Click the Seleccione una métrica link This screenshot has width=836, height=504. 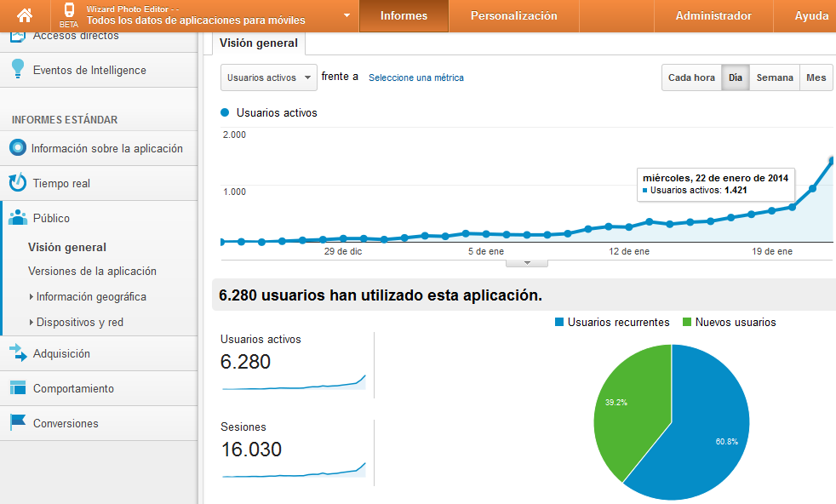coord(416,77)
